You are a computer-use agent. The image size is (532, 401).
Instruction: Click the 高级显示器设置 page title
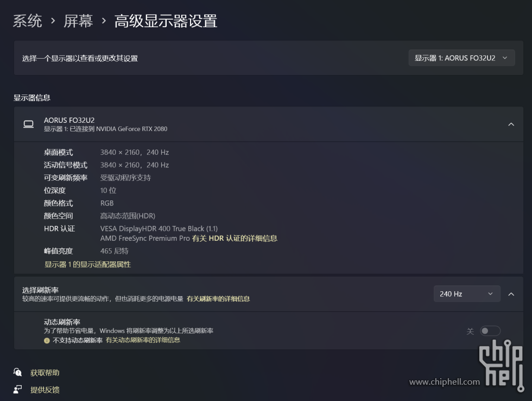166,21
